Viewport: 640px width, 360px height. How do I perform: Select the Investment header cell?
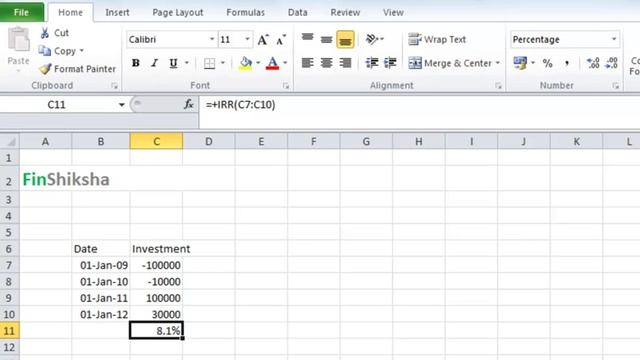tap(156, 249)
